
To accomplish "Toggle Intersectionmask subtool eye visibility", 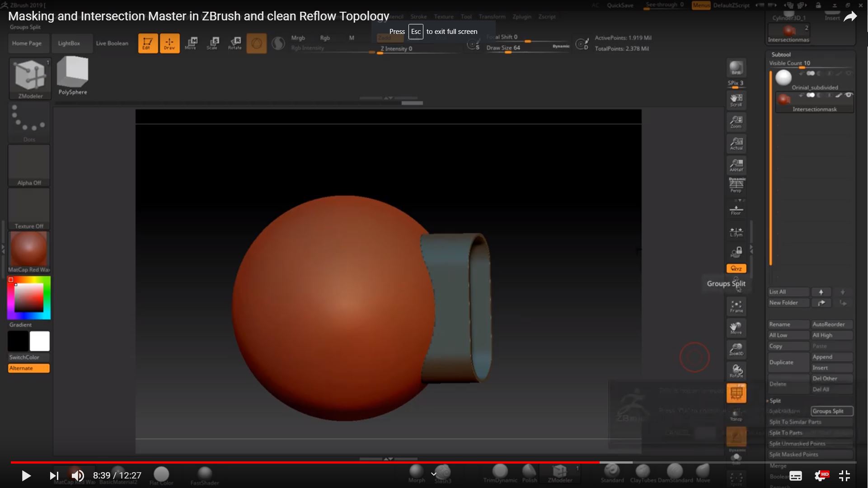I will [x=849, y=95].
